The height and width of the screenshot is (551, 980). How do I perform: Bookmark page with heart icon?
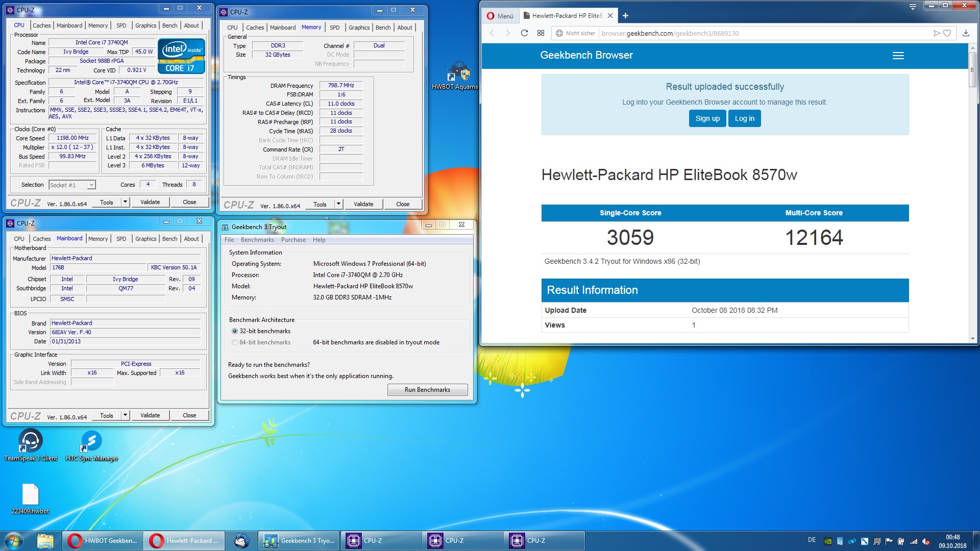tap(947, 33)
